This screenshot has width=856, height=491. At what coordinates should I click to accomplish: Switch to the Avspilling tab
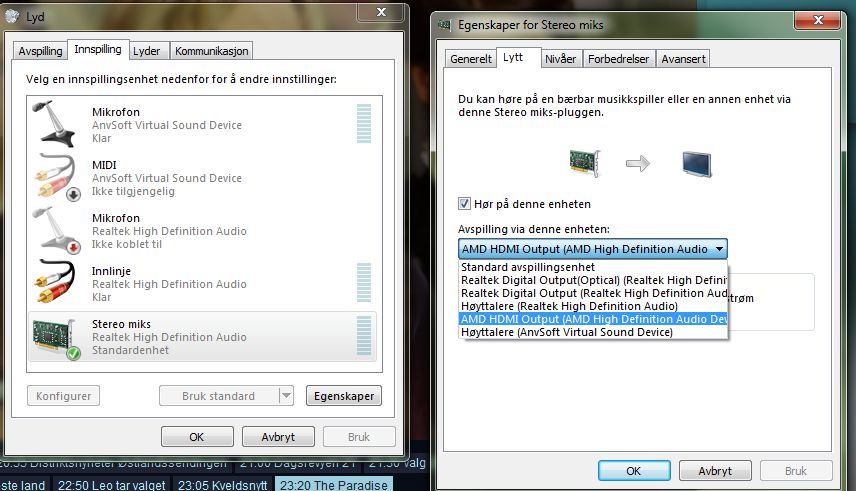coord(40,51)
